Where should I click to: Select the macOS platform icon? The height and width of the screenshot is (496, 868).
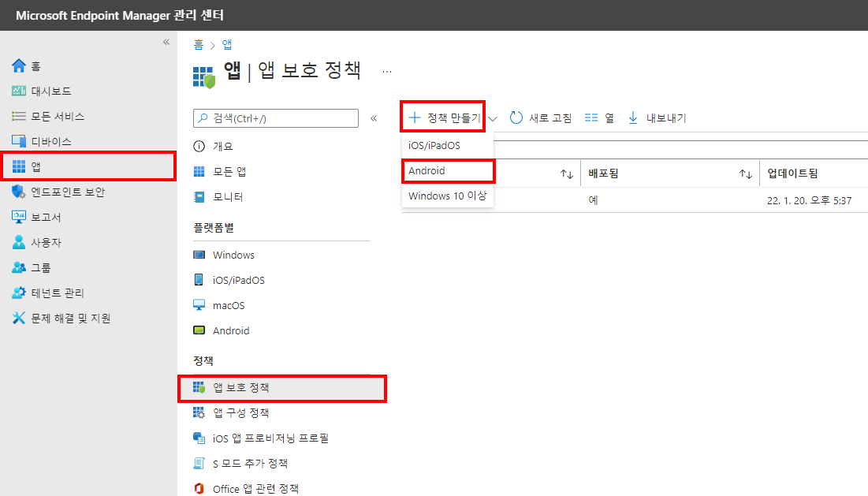click(199, 305)
